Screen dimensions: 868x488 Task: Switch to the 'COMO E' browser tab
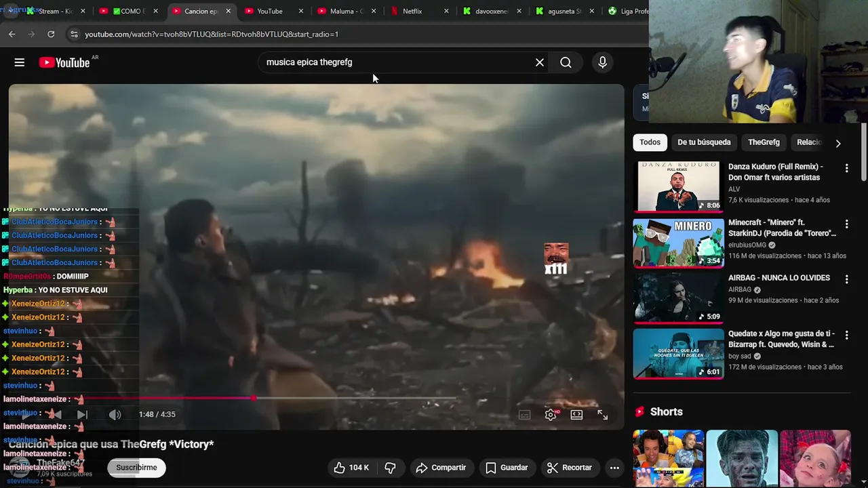129,11
